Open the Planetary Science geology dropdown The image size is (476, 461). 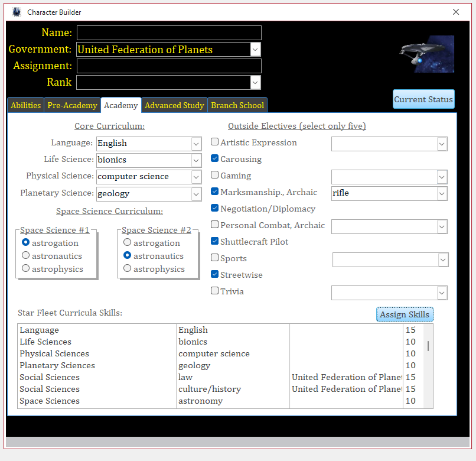pyautogui.click(x=196, y=193)
